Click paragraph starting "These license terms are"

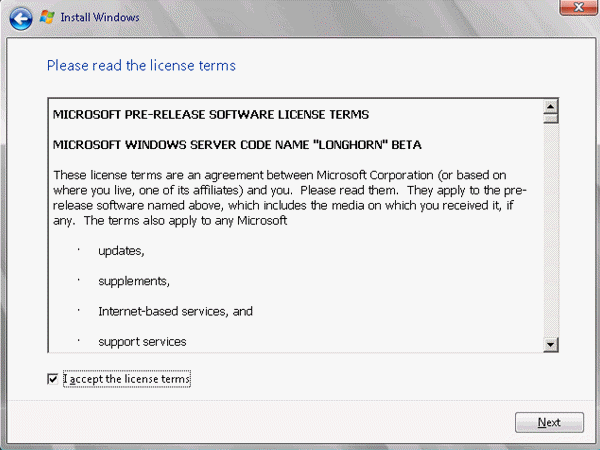click(x=290, y=198)
